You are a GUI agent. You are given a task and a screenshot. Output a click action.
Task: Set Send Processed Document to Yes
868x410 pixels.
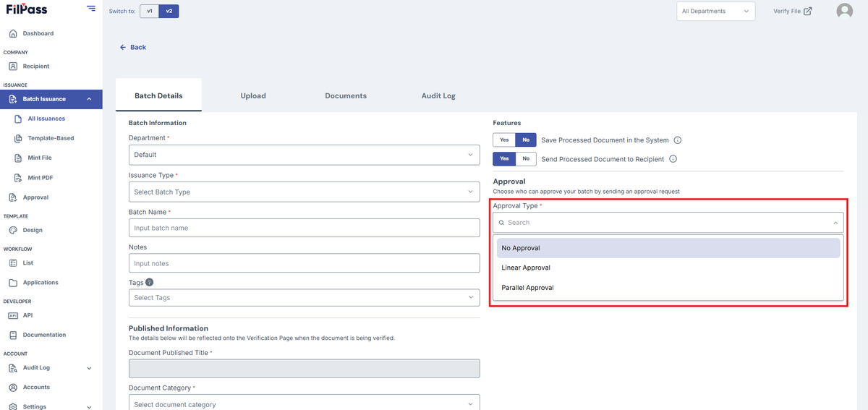[504, 159]
